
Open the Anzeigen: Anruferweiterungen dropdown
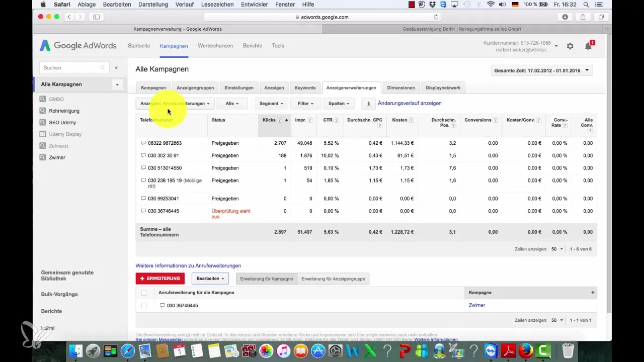(x=175, y=104)
